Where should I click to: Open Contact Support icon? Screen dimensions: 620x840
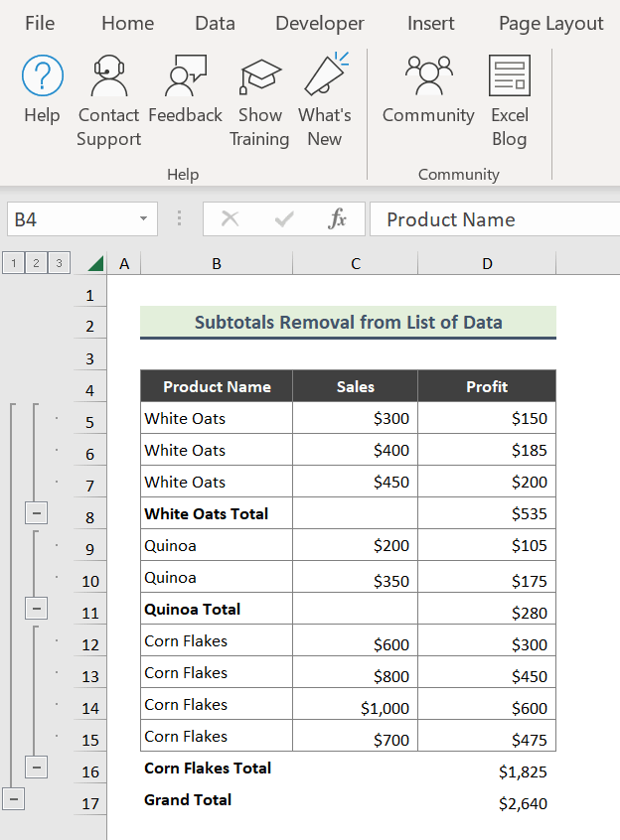(x=108, y=76)
